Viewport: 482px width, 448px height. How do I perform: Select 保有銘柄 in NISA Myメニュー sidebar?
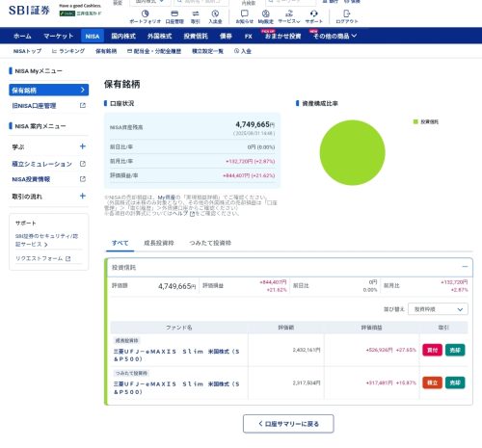tap(49, 90)
